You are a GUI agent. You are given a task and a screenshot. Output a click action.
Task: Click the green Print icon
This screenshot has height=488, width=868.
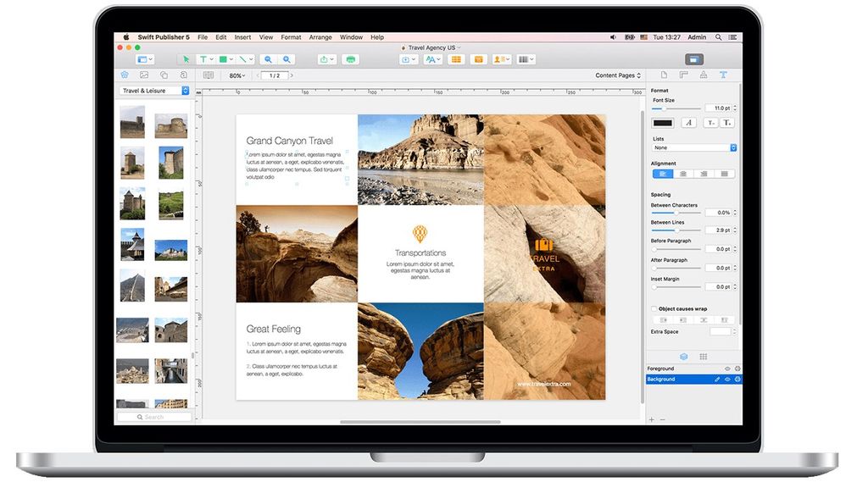pyautogui.click(x=351, y=59)
